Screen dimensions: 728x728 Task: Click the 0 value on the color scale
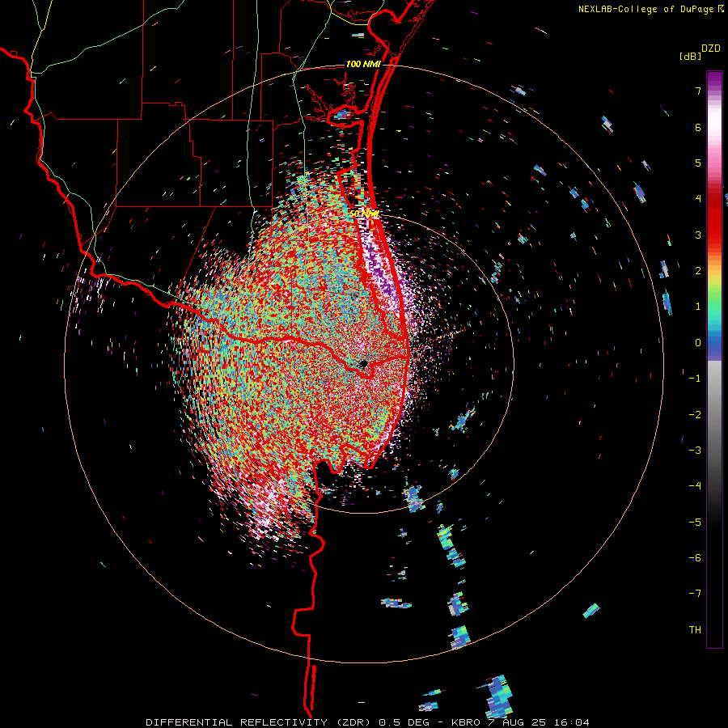698,343
